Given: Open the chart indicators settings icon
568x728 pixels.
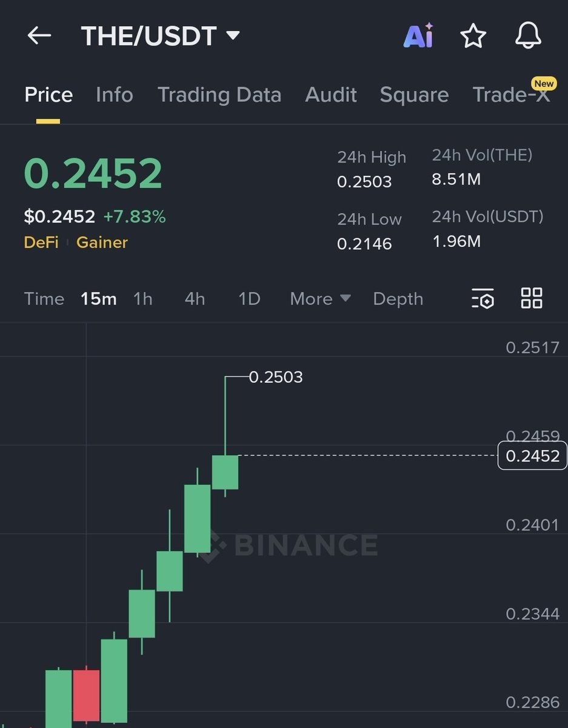Looking at the screenshot, I should pos(482,298).
